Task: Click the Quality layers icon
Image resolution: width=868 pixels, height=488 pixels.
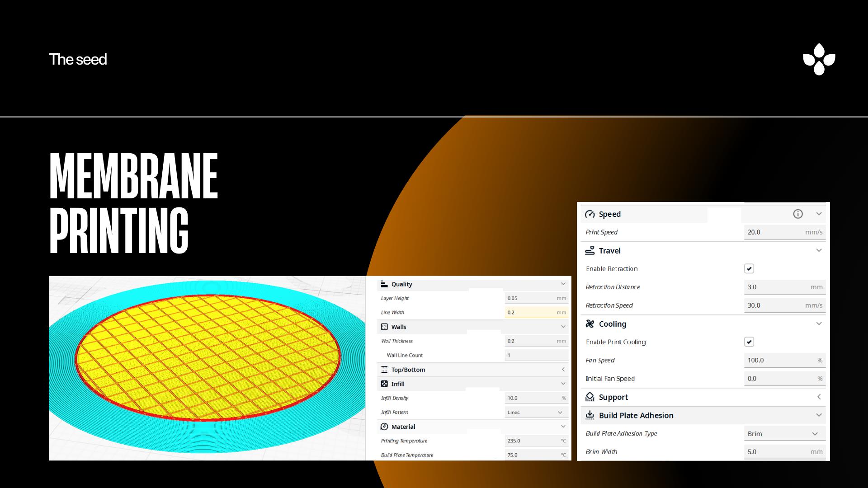Action: 384,284
